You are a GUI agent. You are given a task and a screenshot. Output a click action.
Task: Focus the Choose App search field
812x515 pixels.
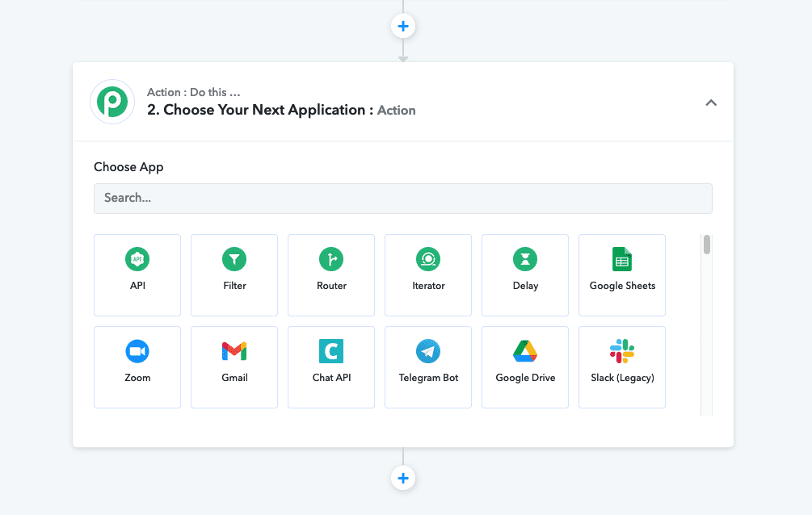coord(403,199)
